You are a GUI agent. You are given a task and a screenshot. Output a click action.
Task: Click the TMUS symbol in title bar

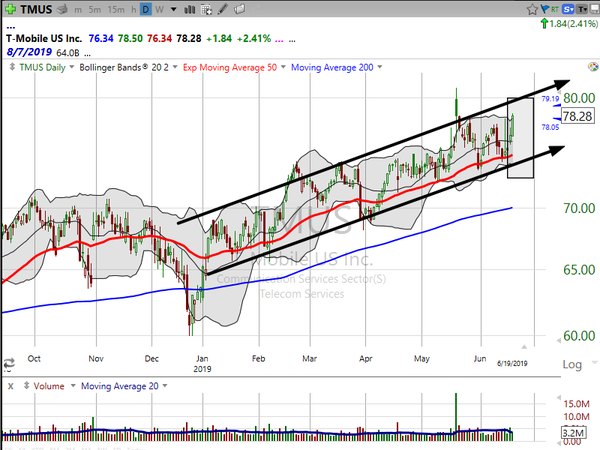36,9
